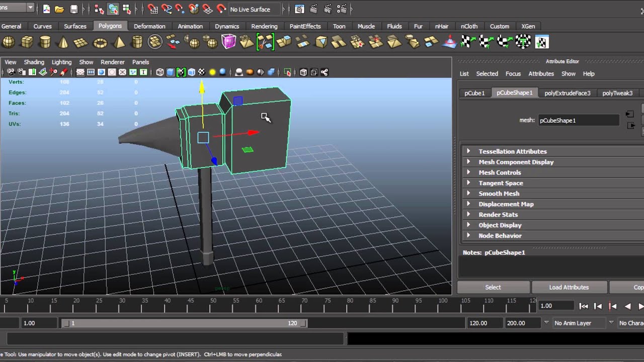The image size is (644, 362).
Task: Click the scissors shelf icon in green brackets
Action: pos(265,42)
